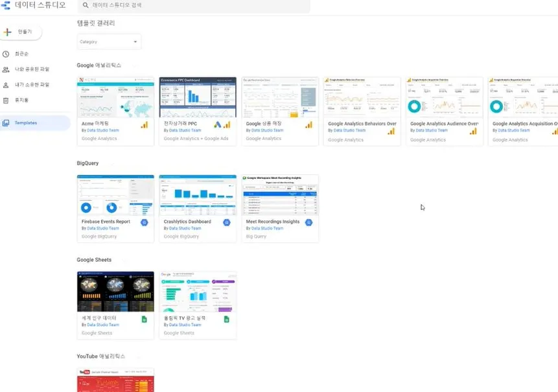The height and width of the screenshot is (392, 558).
Task: Open the Olympics TV ads template thumbnail
Action: 198,292
